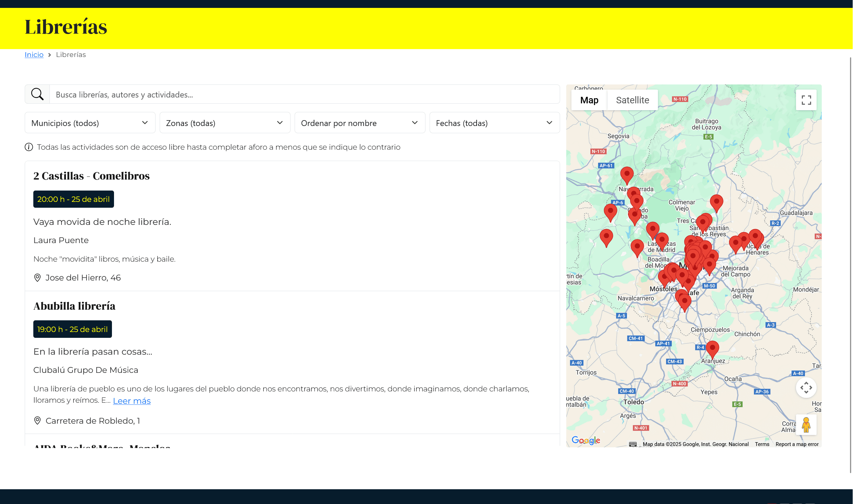Screen dimensions: 853x504
Task: Switch to the Satellite view tab
Action: pyautogui.click(x=632, y=100)
